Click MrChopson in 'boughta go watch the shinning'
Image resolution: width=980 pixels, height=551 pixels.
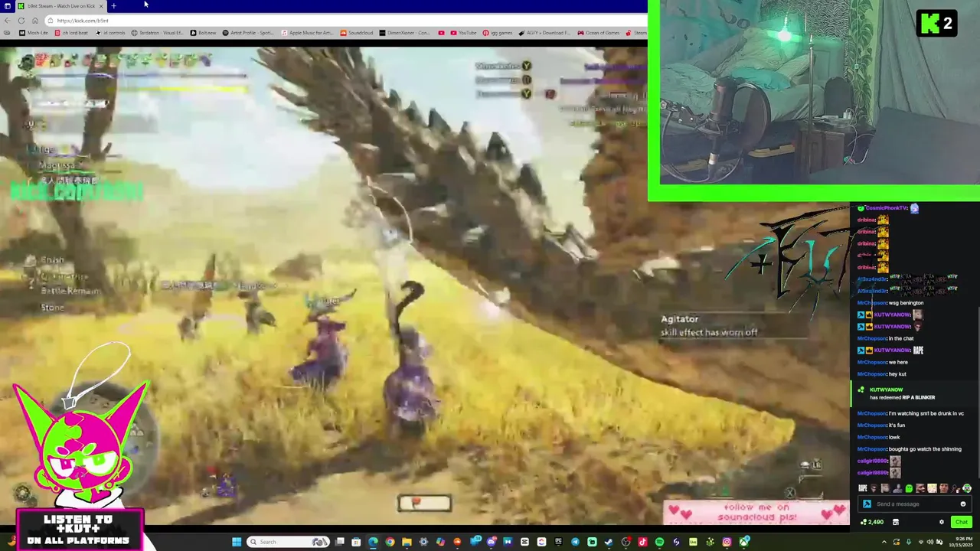pyautogui.click(x=871, y=449)
